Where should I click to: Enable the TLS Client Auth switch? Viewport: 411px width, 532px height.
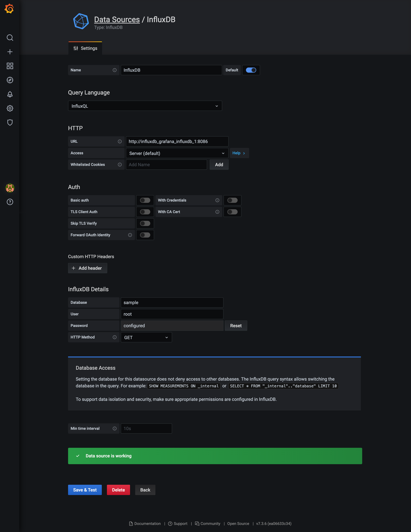[145, 212]
